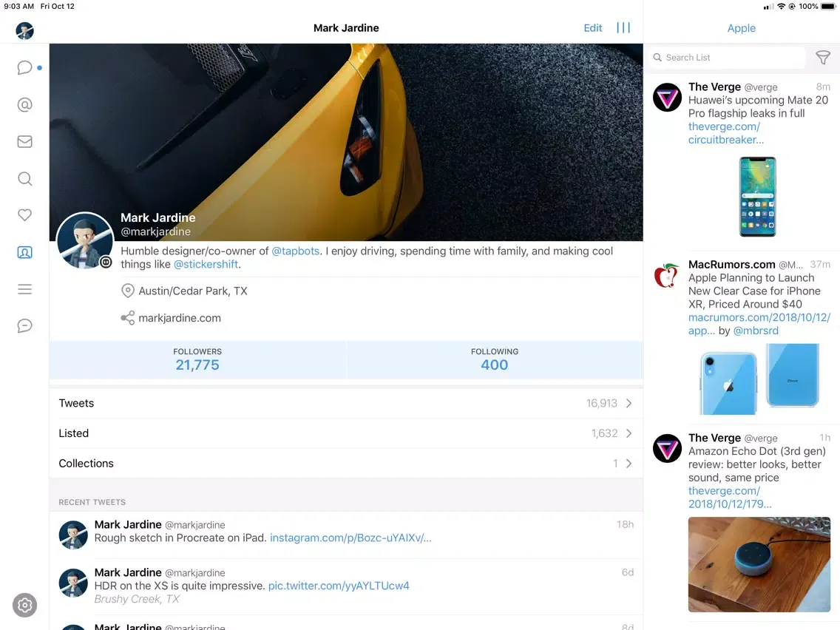Open the Lists icon in sidebar
840x630 pixels.
pyautogui.click(x=24, y=289)
